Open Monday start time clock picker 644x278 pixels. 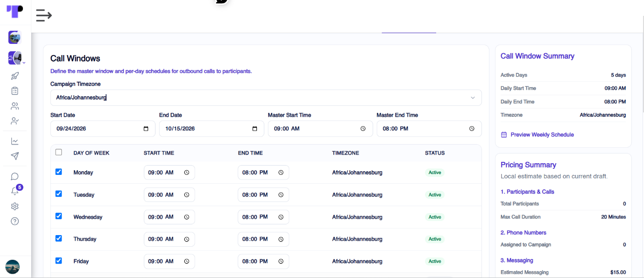tap(186, 173)
